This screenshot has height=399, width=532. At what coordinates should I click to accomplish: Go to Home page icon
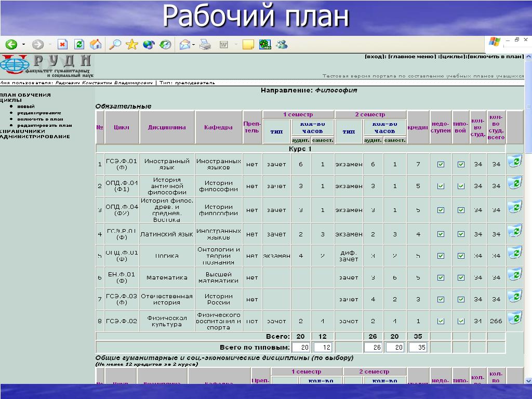click(x=96, y=45)
